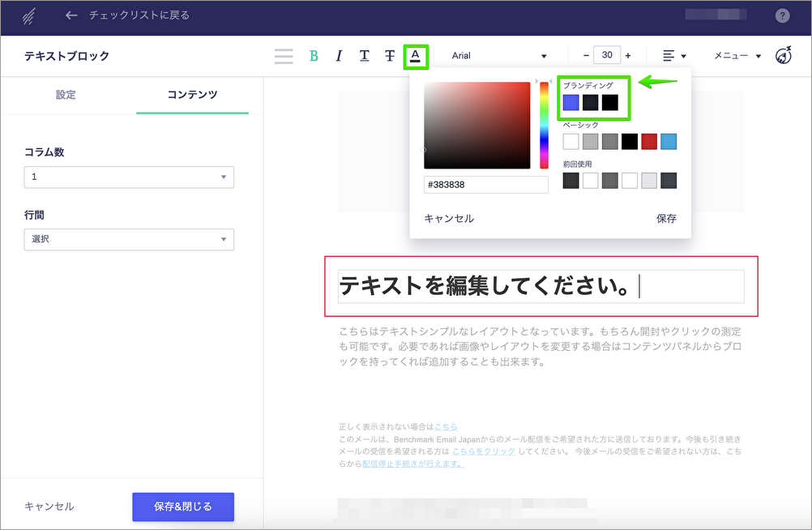Screen dimensions: 812x530
Task: Click 保存 in the color picker
Action: (x=666, y=219)
